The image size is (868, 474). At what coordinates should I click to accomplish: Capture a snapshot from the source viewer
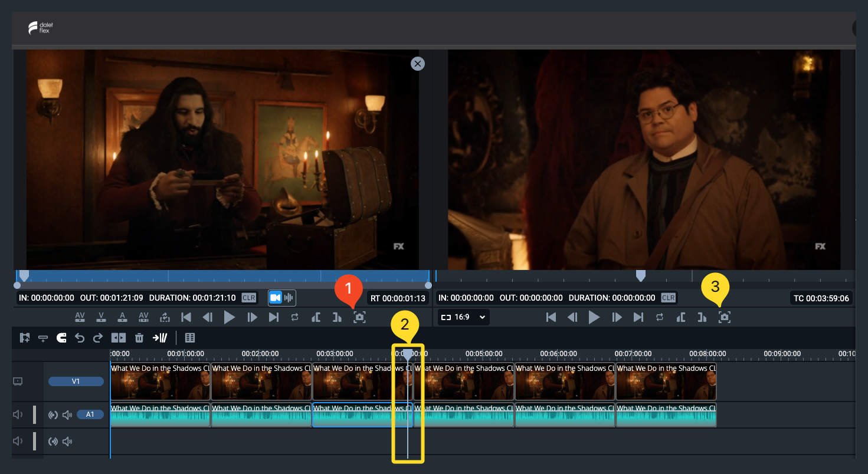coord(359,317)
